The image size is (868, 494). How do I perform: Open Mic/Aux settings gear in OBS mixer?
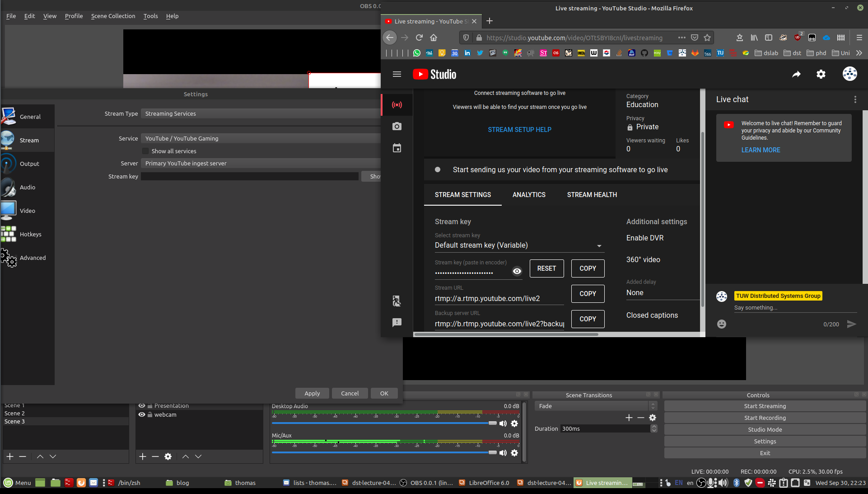coord(514,453)
